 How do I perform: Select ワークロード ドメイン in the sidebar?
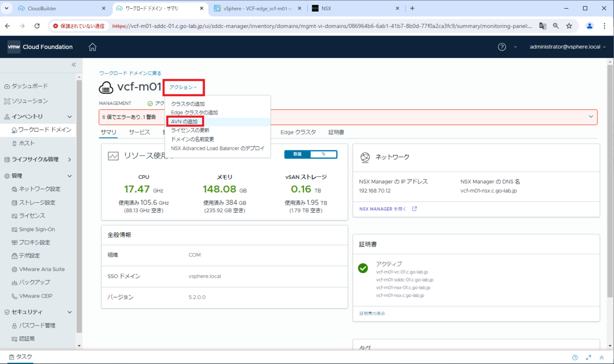point(41,130)
